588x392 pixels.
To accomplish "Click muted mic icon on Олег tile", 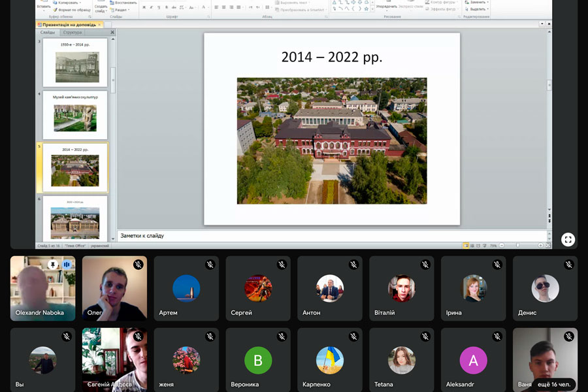I will click(138, 265).
